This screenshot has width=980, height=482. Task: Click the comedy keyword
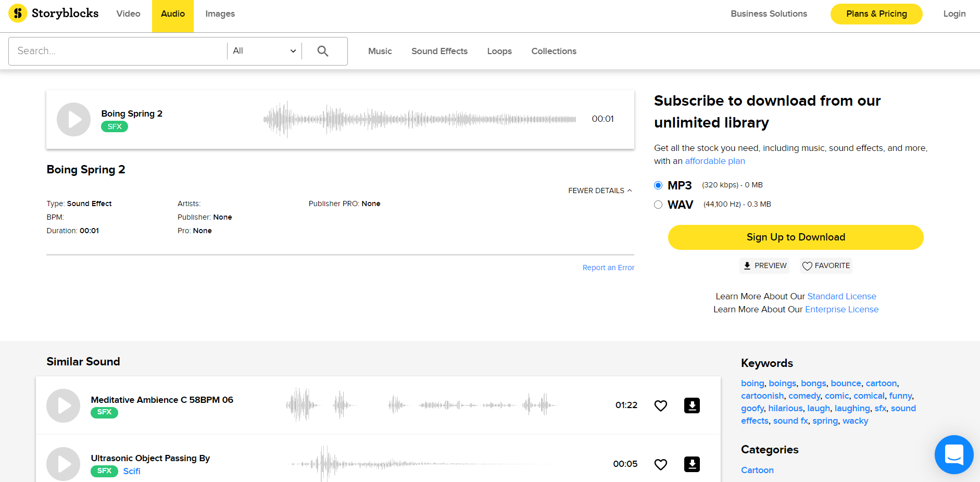805,396
